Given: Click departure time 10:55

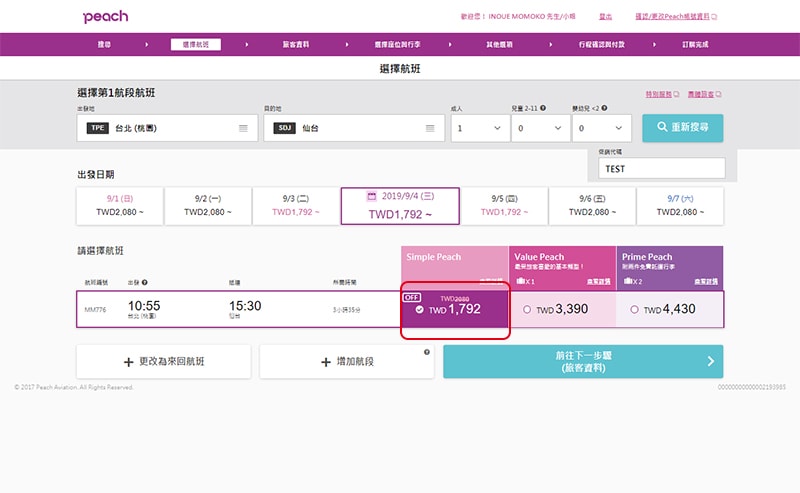Looking at the screenshot, I should coord(144,306).
